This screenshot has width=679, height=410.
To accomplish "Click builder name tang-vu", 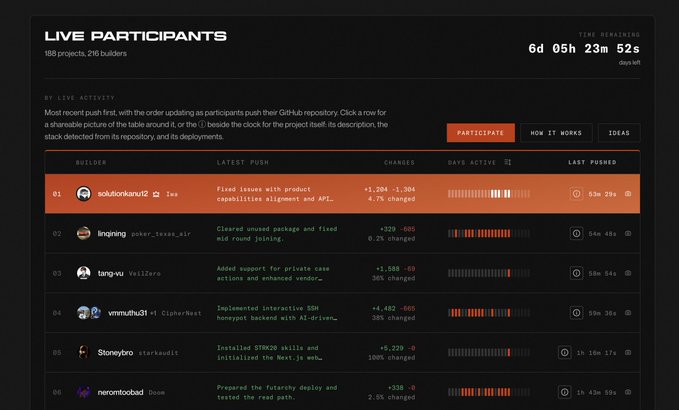I will 110,273.
